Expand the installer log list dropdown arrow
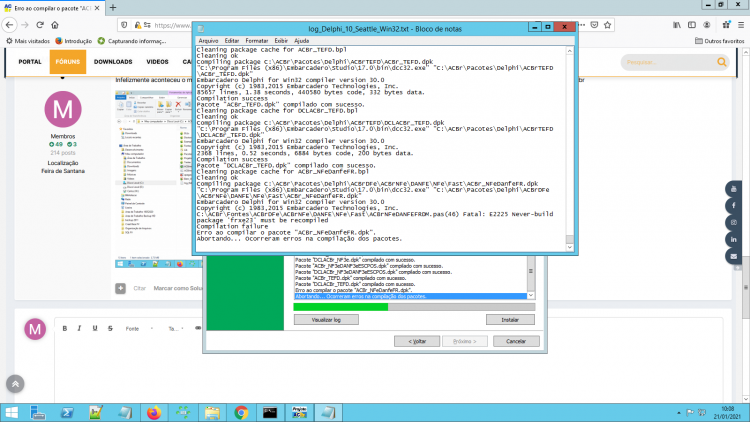 [x=530, y=296]
